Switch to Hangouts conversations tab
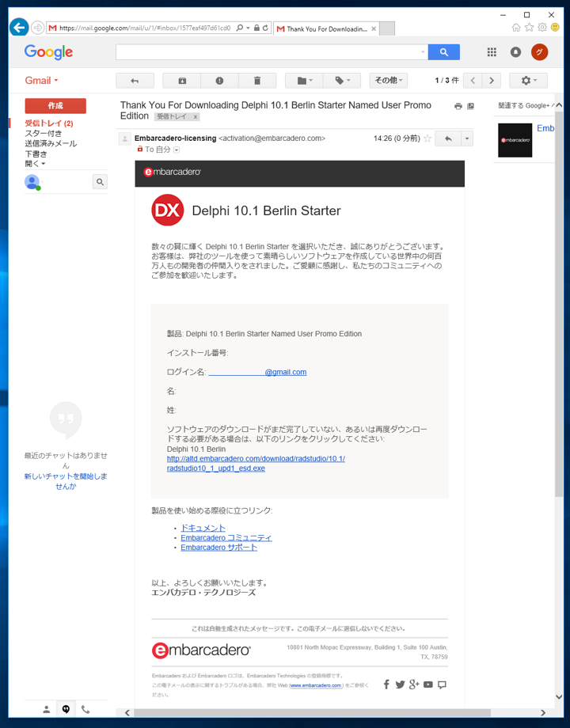The height and width of the screenshot is (728, 570). pyautogui.click(x=66, y=710)
